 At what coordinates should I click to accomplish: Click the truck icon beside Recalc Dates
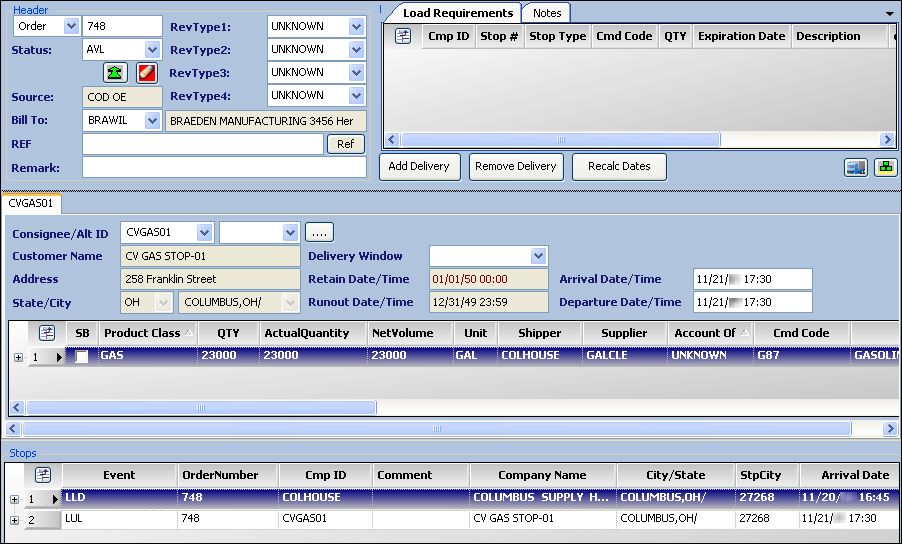click(x=855, y=167)
